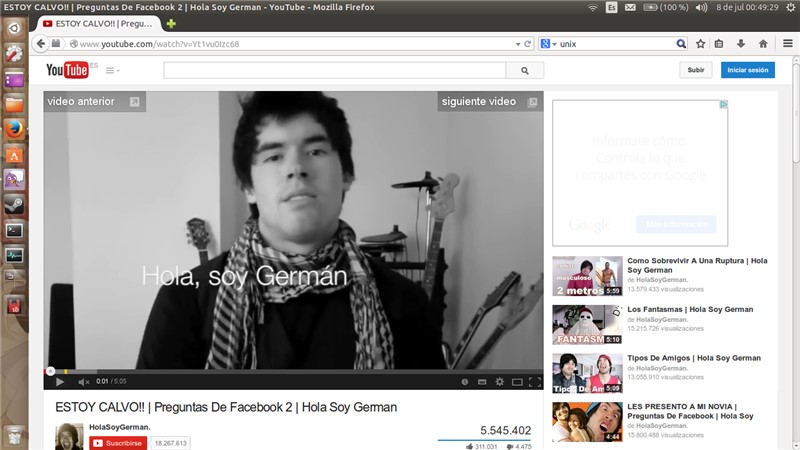Toggle captions in the player
Screen dimensions: 800x450
[482, 382]
